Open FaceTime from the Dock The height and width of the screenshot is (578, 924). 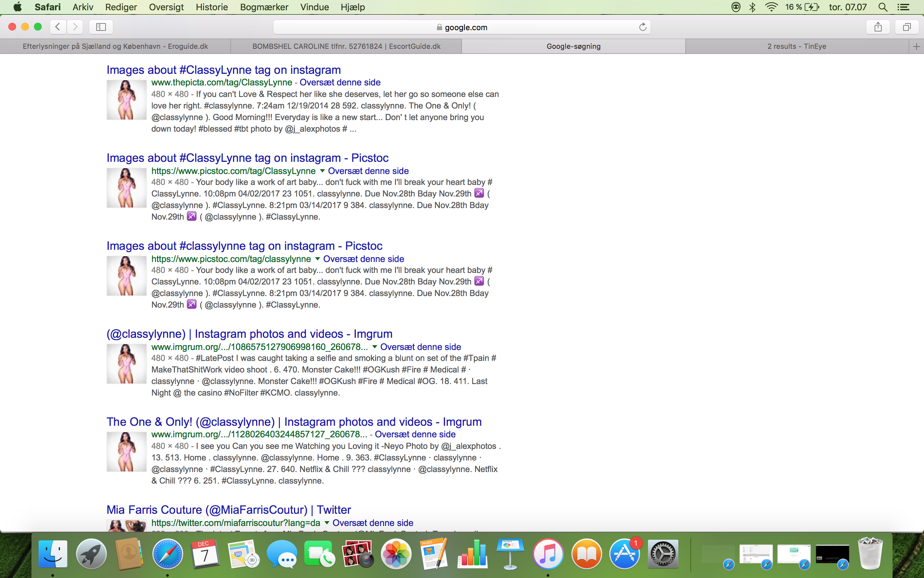point(320,554)
